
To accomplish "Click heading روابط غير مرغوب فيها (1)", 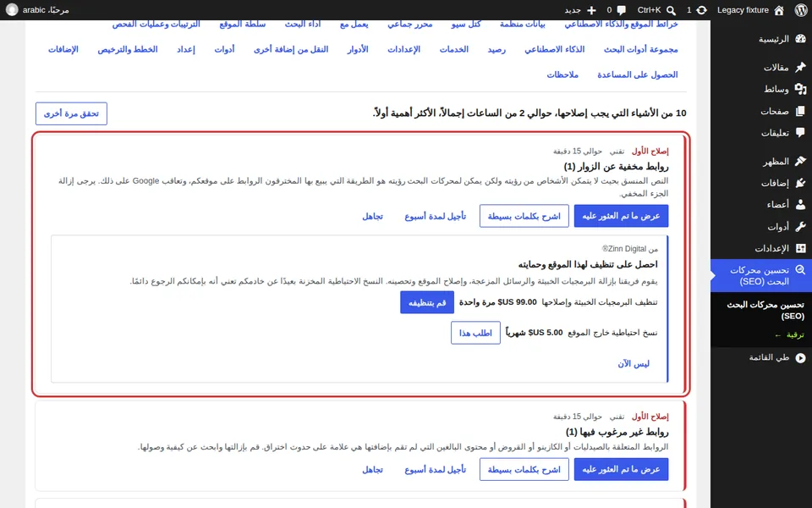I will [617, 432].
